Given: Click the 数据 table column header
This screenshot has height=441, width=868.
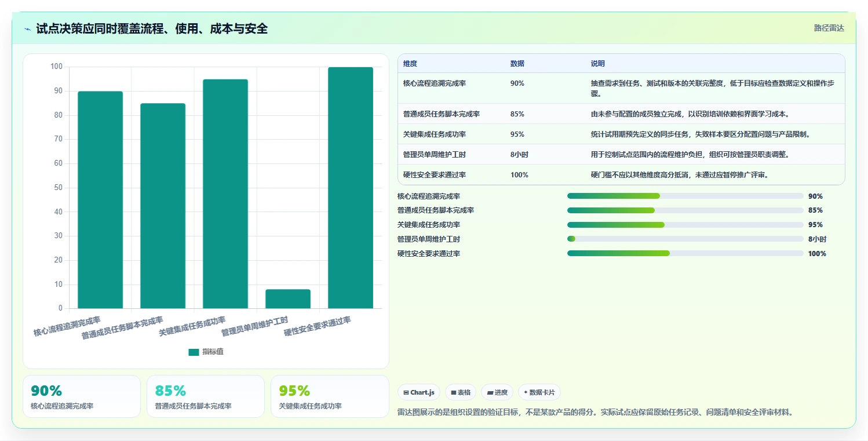Looking at the screenshot, I should (x=517, y=64).
